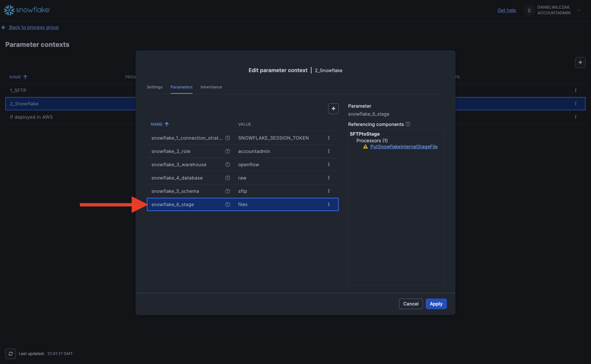Screen dimensions: 591x364
Task: Open the snowflake_2_role row options menu
Action: 329,151
